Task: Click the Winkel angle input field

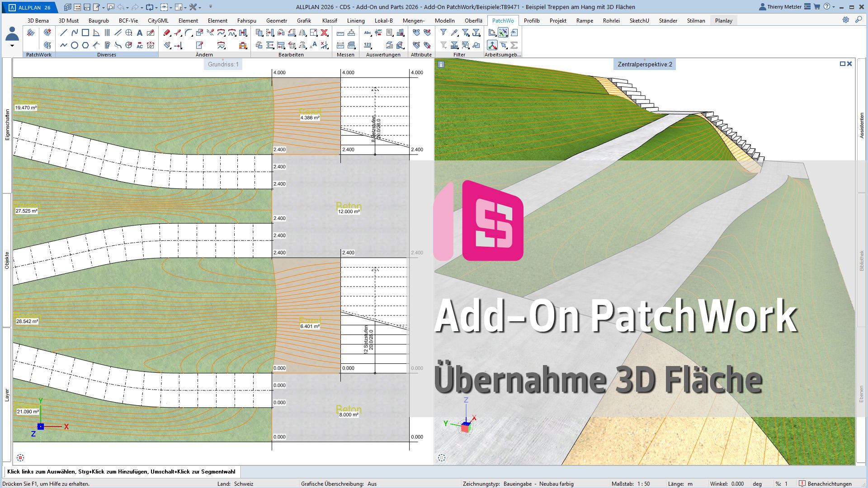Action: click(737, 483)
